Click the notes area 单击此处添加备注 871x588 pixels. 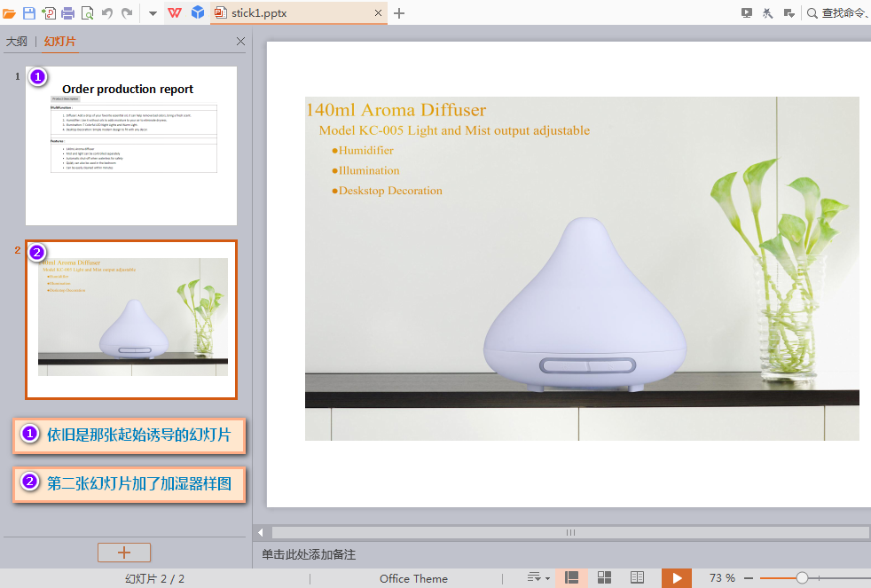[x=309, y=554]
